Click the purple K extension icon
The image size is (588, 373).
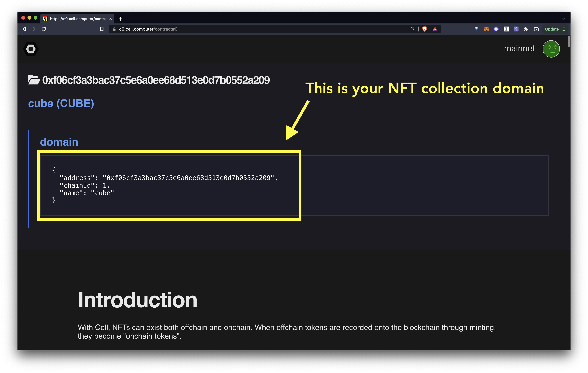(516, 29)
